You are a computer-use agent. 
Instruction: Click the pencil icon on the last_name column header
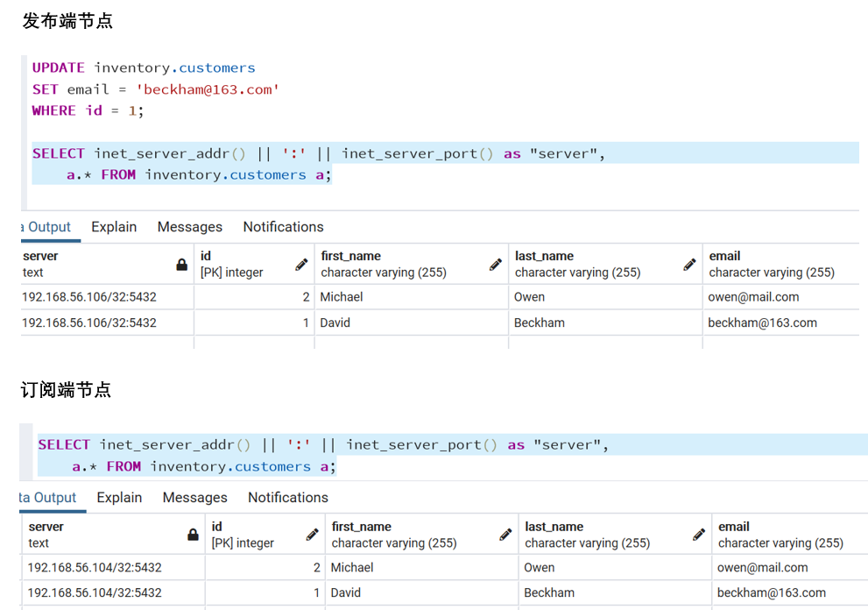pyautogui.click(x=690, y=264)
